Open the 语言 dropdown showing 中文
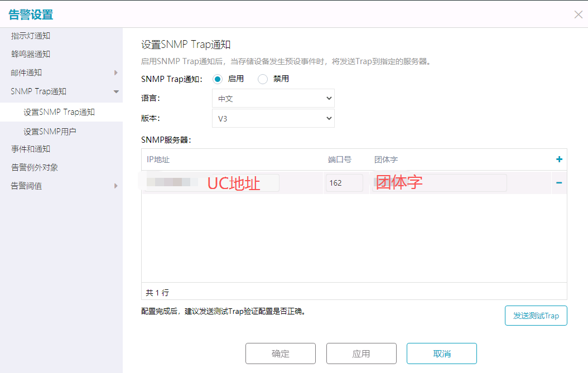588x373 pixels. [x=273, y=98]
